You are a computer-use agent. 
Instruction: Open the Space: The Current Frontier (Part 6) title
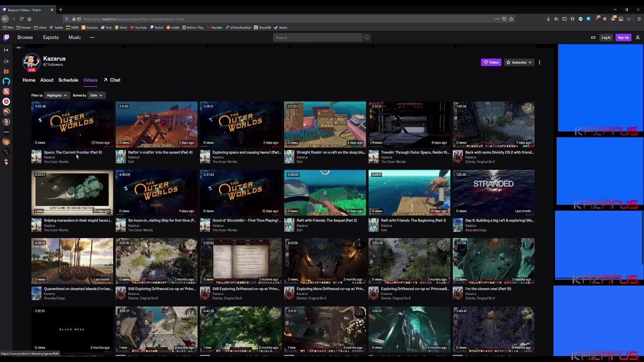click(x=73, y=152)
